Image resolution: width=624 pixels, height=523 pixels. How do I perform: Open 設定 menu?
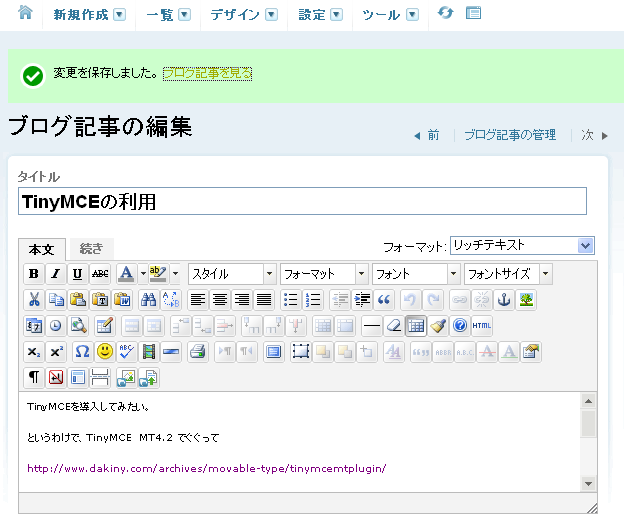click(320, 15)
